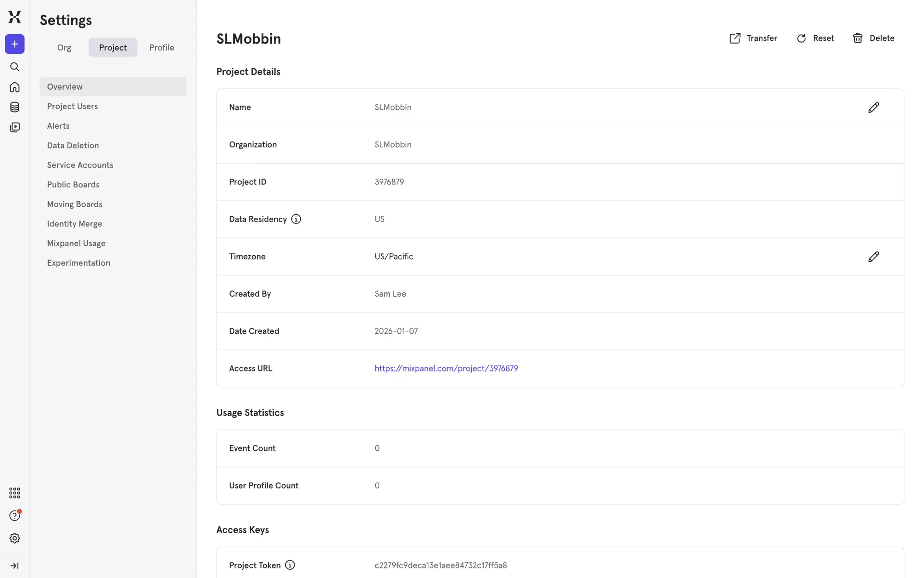Screen dimensions: 924x578
Task: Expand the collapsed sidebar arrow
Action: click(x=14, y=565)
